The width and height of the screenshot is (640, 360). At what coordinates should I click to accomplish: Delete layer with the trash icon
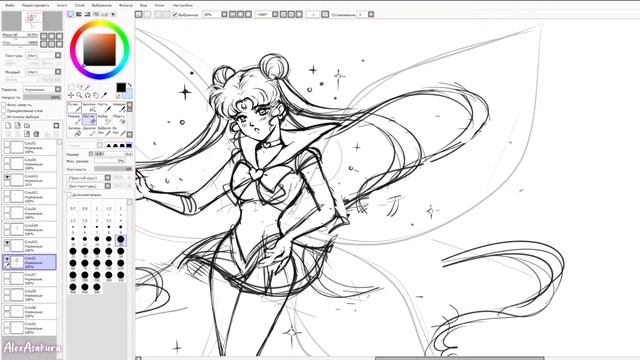click(x=36, y=133)
